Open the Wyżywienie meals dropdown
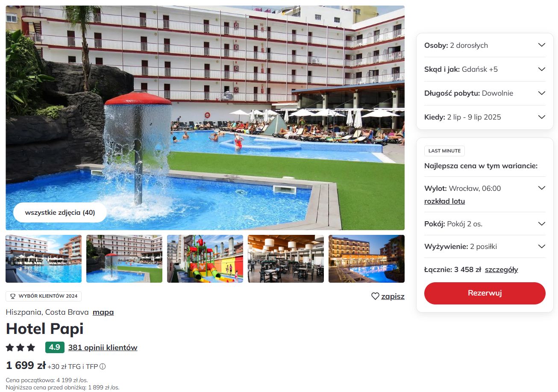Screen dimensions: 558x392 pos(485,246)
